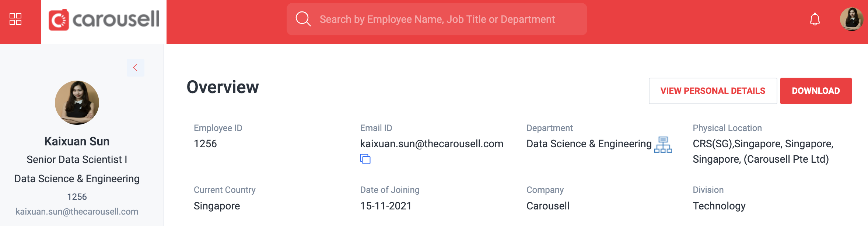Screen dimensions: 868x226
Task: Click the Kaixuan Sun name in sidebar
Action: pyautogui.click(x=77, y=141)
